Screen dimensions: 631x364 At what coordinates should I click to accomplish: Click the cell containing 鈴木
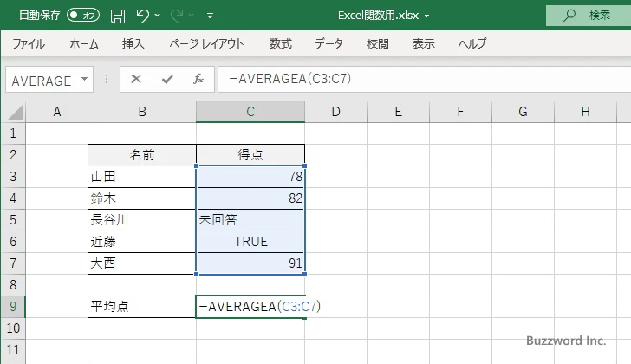coord(142,198)
